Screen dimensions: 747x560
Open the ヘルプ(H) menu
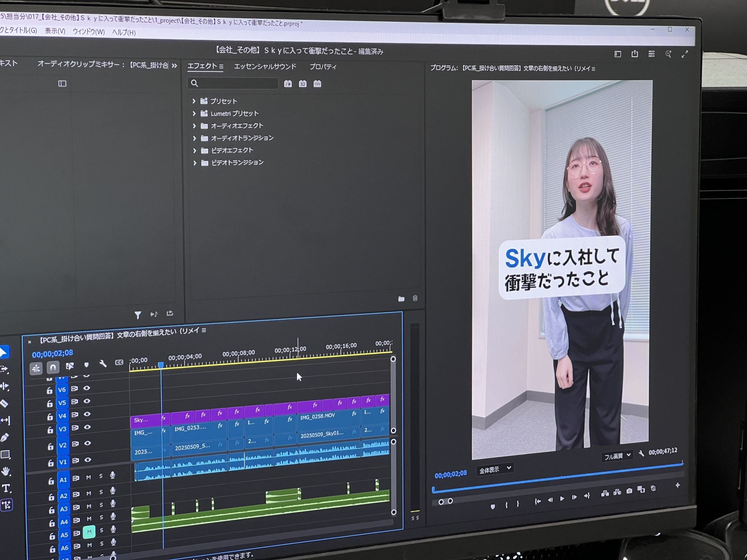click(124, 32)
